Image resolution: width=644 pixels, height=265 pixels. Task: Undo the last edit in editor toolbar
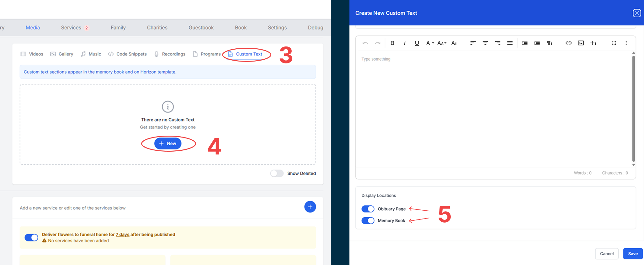(365, 43)
